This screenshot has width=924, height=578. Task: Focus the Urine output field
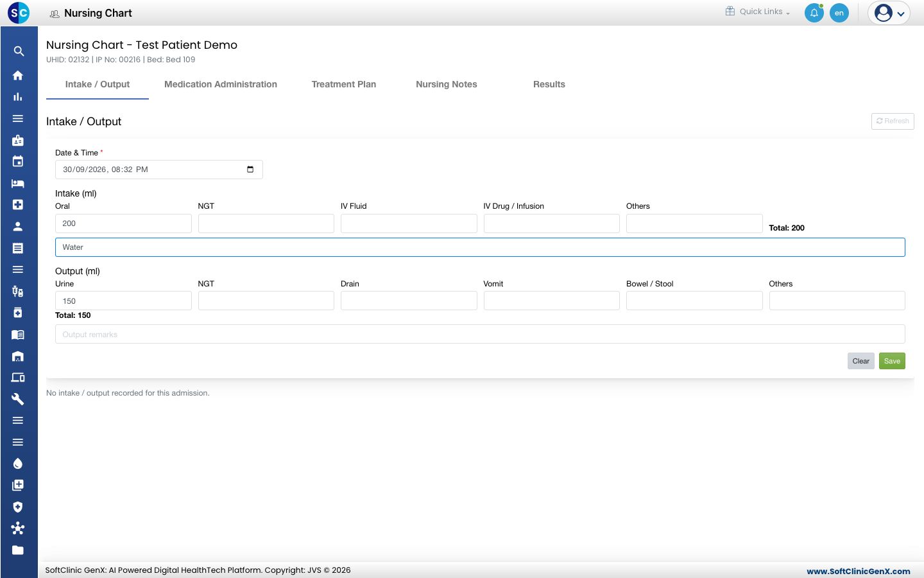[123, 301]
